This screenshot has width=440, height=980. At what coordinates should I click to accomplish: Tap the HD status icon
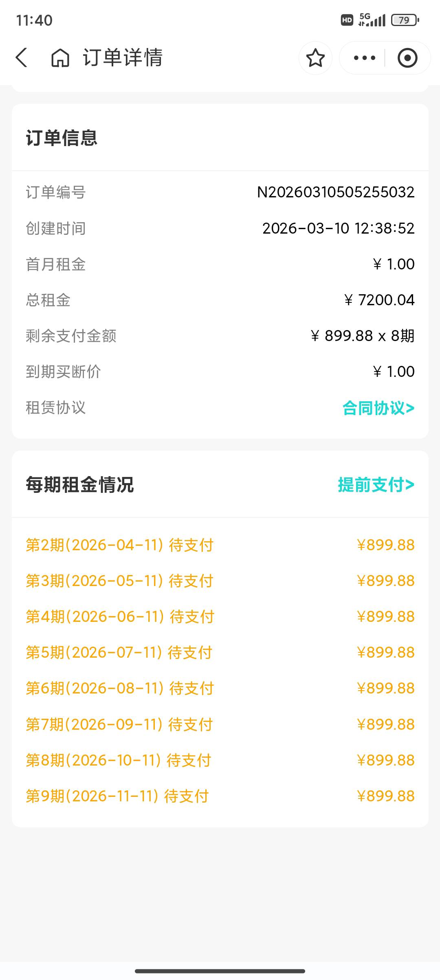click(347, 20)
